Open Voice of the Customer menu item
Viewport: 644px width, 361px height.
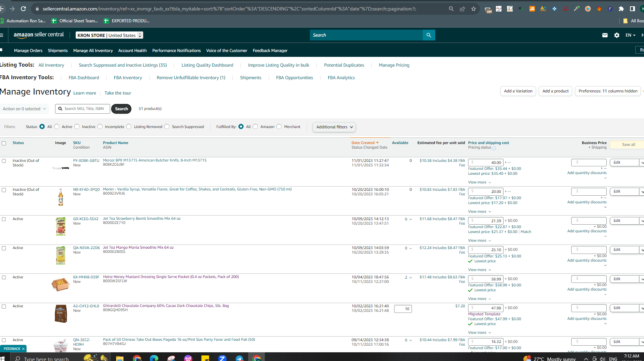(x=227, y=51)
